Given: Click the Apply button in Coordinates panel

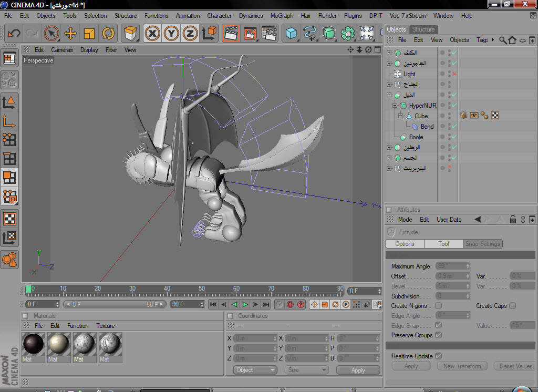Looking at the screenshot, I should pos(358,370).
